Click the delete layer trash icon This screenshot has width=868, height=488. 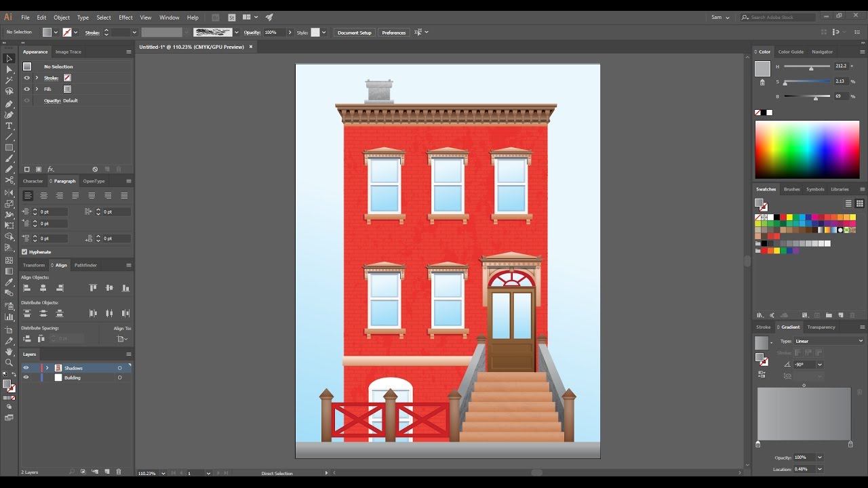pos(119,471)
